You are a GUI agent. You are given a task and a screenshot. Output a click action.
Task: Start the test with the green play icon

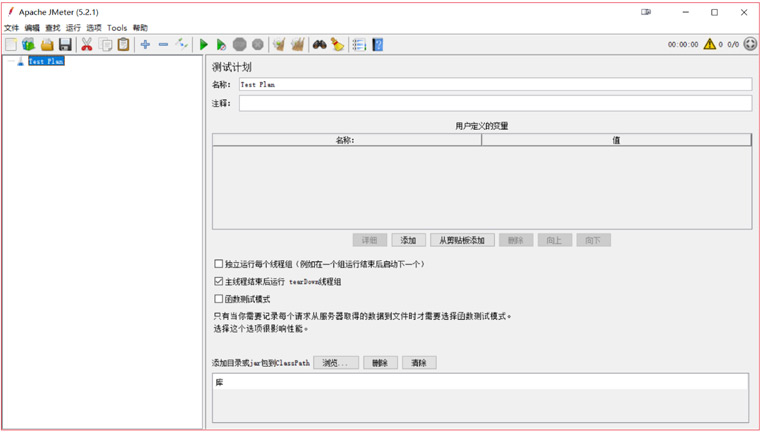coord(204,45)
